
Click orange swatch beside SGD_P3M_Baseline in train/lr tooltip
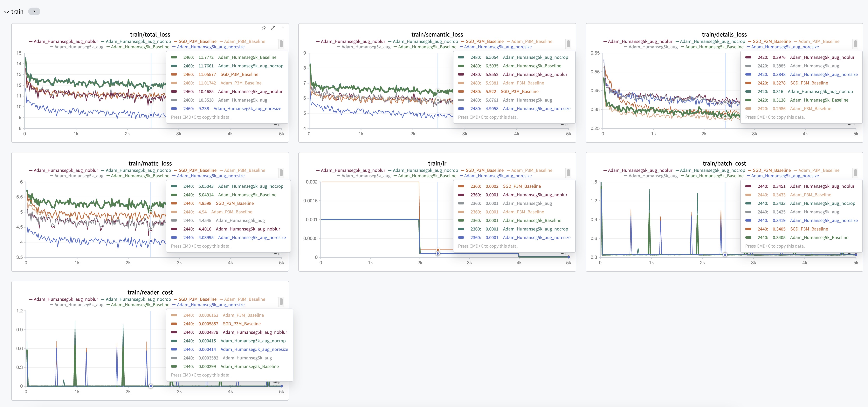[x=461, y=186]
